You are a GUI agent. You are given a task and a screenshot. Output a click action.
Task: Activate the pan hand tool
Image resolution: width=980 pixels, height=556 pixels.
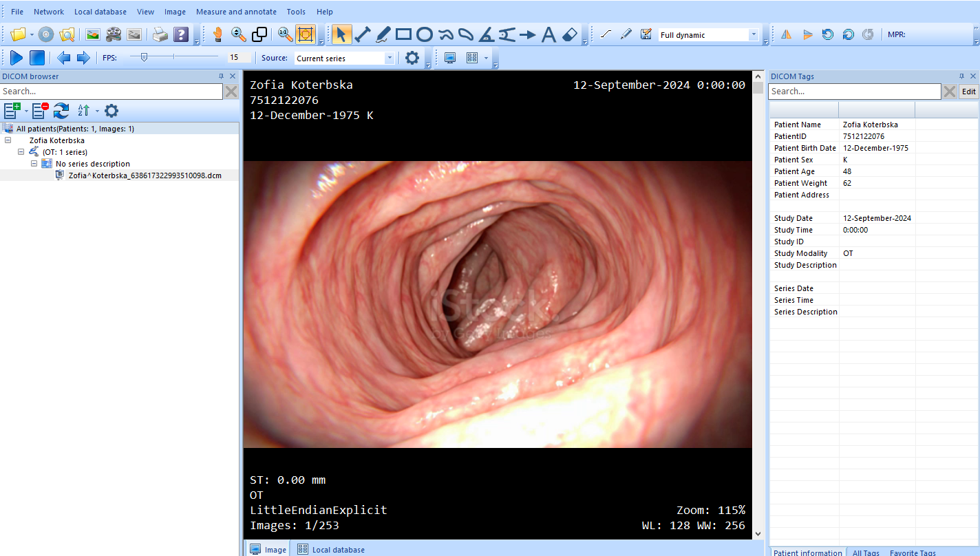coord(217,34)
